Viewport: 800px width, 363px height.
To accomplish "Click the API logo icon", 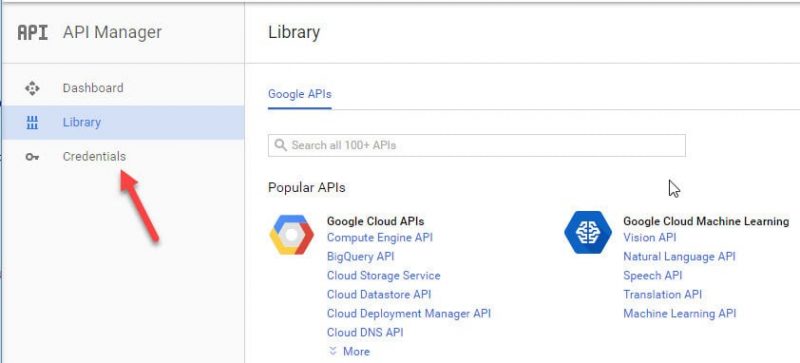I will point(33,32).
